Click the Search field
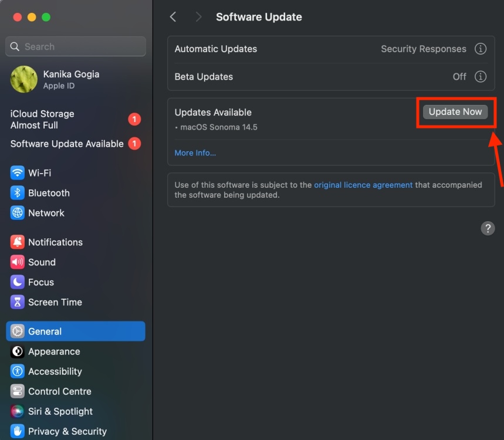The image size is (504, 440). [76, 47]
